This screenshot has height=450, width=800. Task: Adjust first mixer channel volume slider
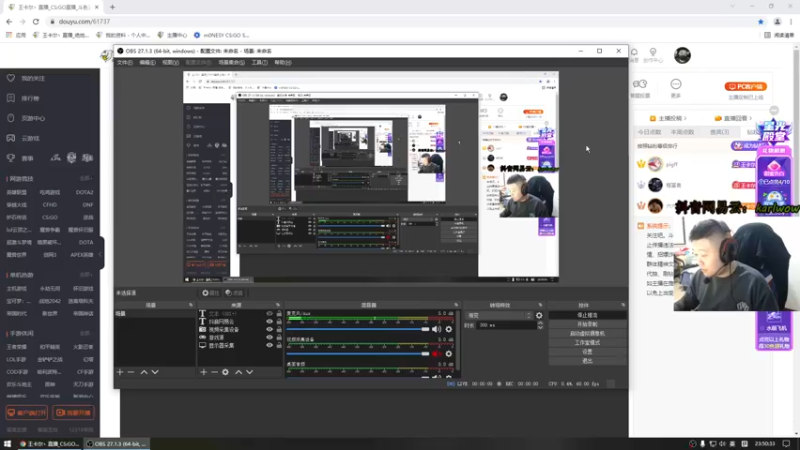tap(358, 330)
